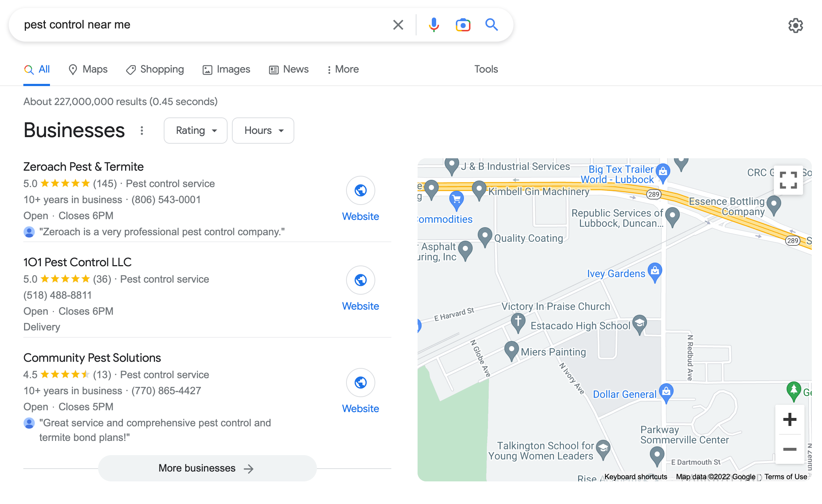Click the fullscreen icon on the map
The height and width of the screenshot is (504, 822).
(788, 179)
